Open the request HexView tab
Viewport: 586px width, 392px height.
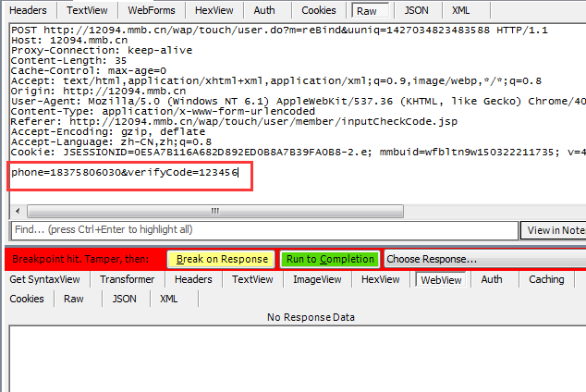click(x=214, y=10)
